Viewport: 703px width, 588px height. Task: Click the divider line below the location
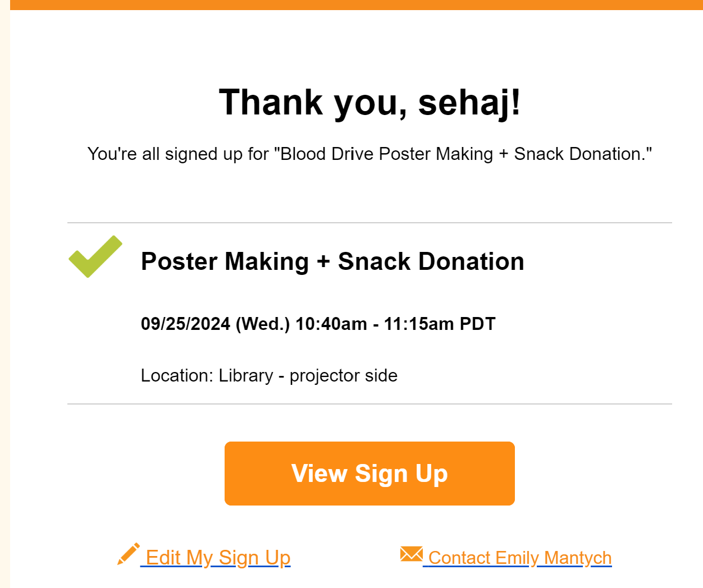369,404
